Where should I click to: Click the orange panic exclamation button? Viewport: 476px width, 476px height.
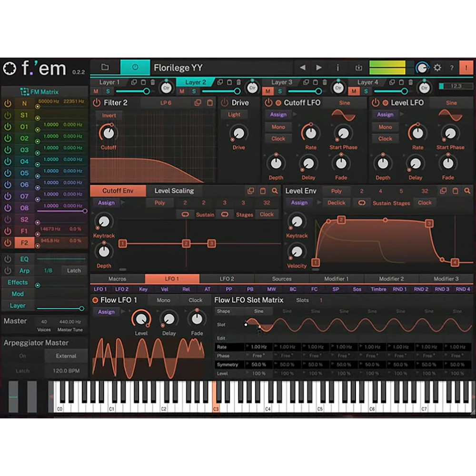pyautogui.click(x=466, y=68)
